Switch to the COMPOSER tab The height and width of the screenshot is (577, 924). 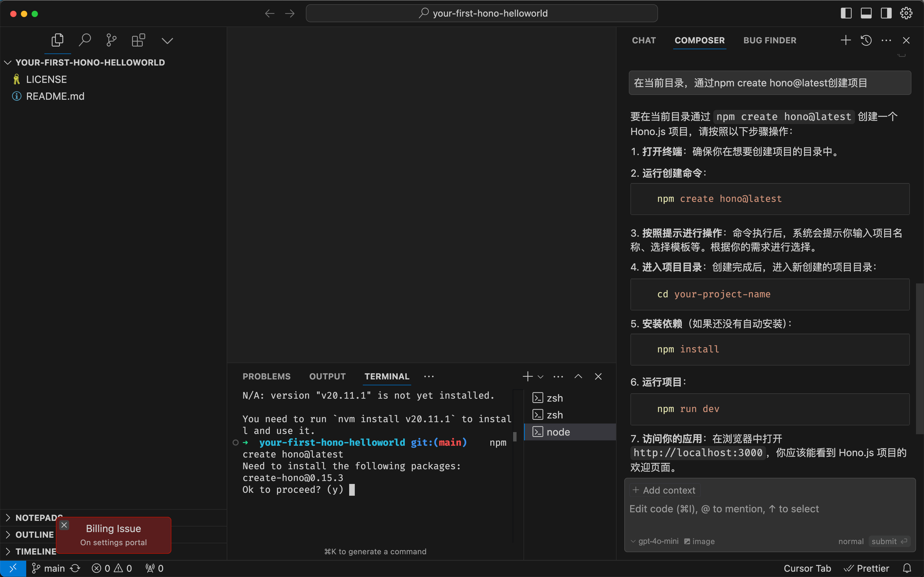click(699, 40)
